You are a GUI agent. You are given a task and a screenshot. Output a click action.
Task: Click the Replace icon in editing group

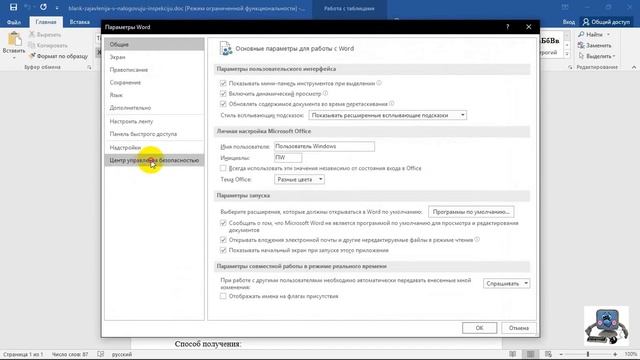(582, 45)
